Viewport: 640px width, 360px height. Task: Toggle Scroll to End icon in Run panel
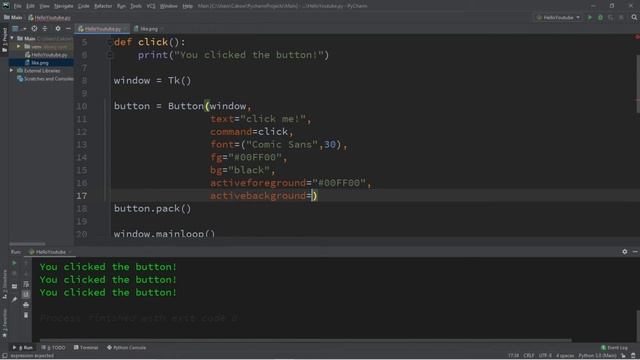pos(26,294)
